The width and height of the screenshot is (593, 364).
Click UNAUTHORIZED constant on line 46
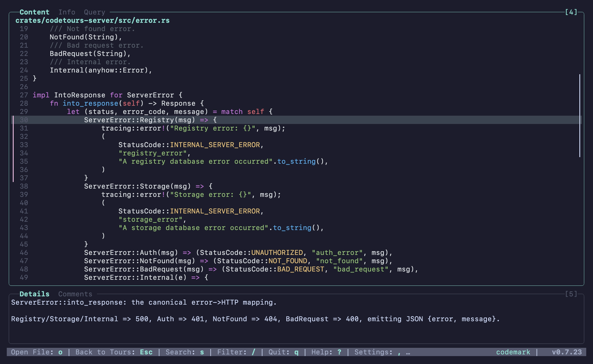coord(277,253)
